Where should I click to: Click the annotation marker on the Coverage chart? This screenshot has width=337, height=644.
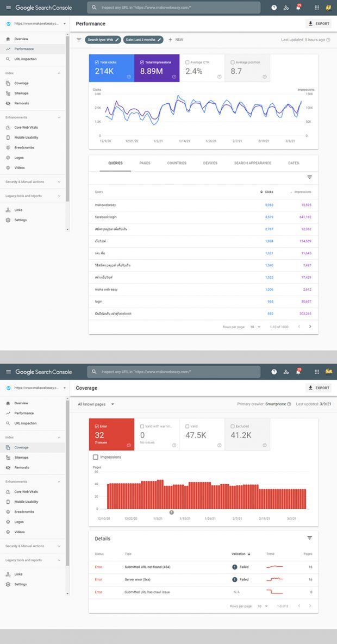pyautogui.click(x=172, y=512)
